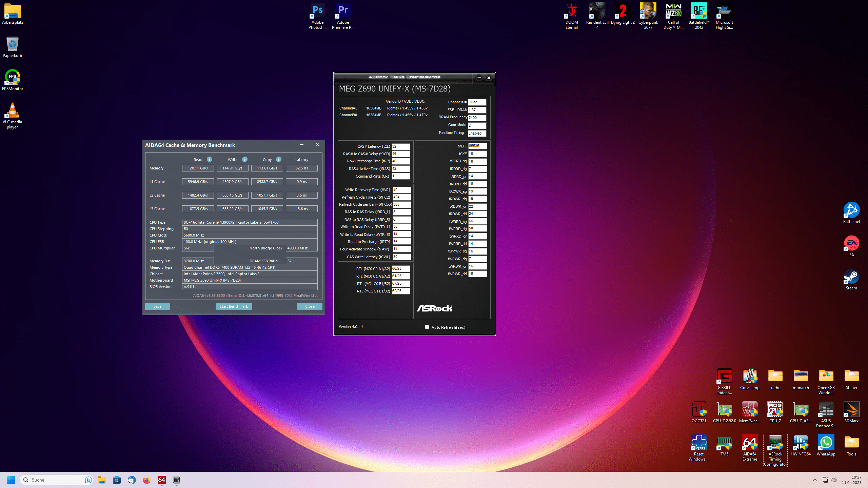868x488 pixels.
Task: Click the Write column info icon
Action: point(245,159)
